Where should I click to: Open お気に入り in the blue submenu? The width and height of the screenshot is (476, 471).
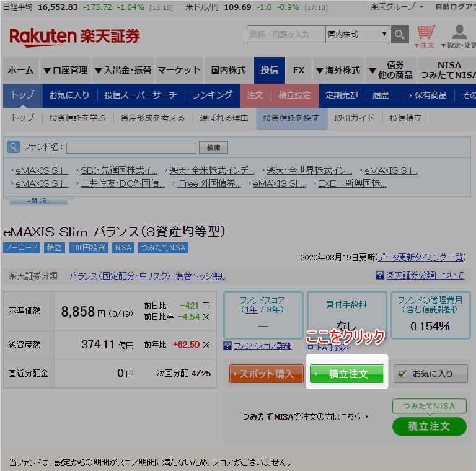(69, 95)
